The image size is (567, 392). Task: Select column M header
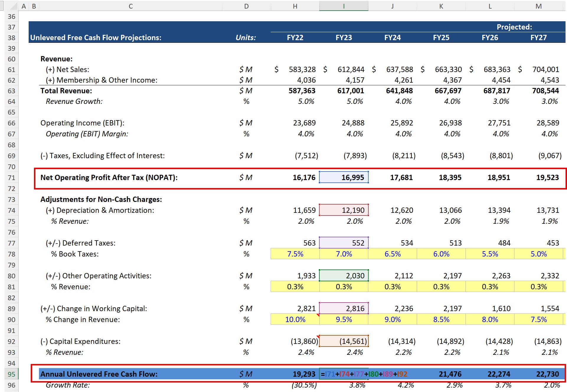539,6
